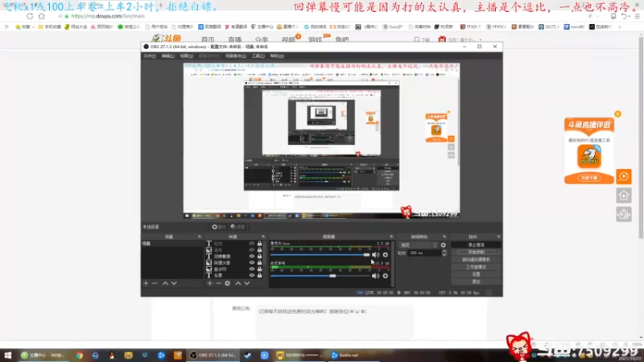Open Chrome from the taskbar
644x362 pixels.
(79, 355)
